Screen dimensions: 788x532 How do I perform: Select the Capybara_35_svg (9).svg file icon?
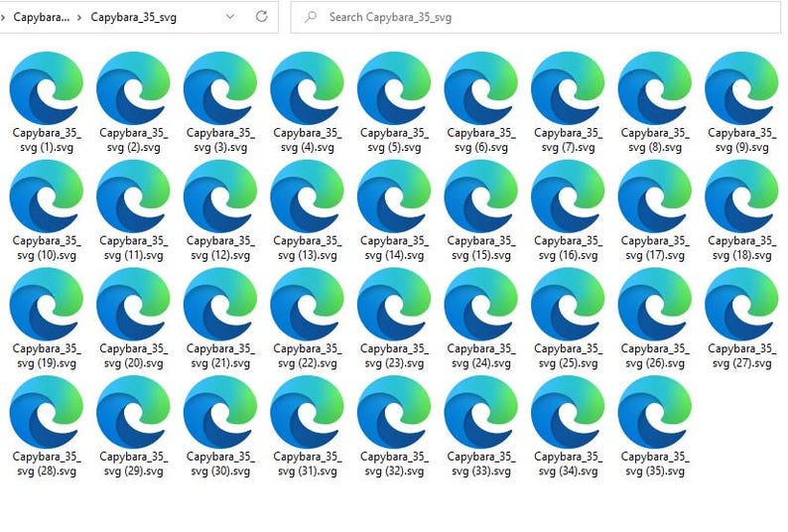pos(741,88)
